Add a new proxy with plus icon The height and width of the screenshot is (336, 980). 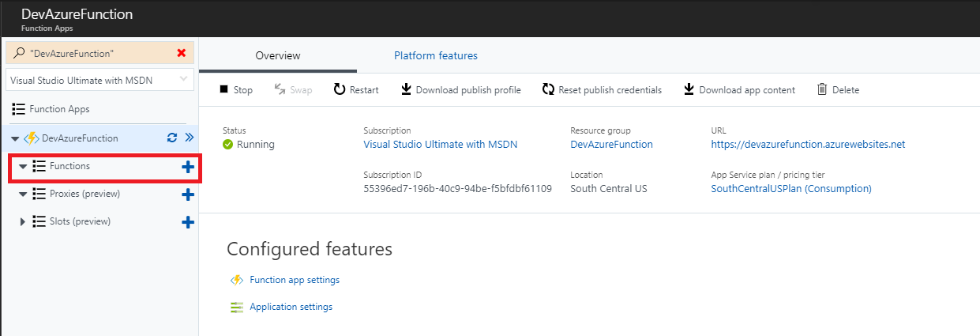[188, 194]
